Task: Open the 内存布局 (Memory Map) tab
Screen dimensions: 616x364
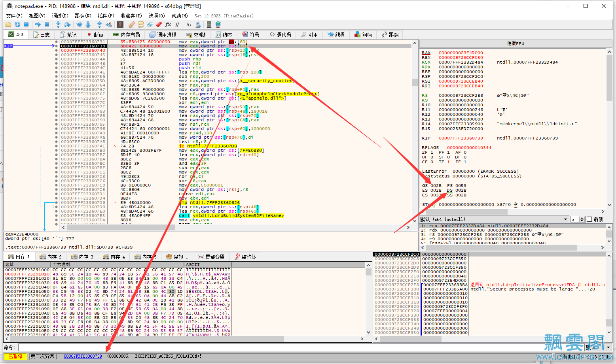Action: coord(127,35)
